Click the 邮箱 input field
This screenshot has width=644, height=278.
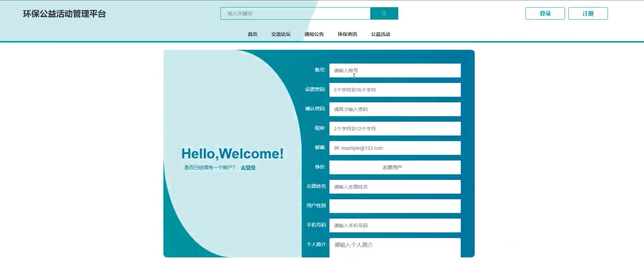395,148
